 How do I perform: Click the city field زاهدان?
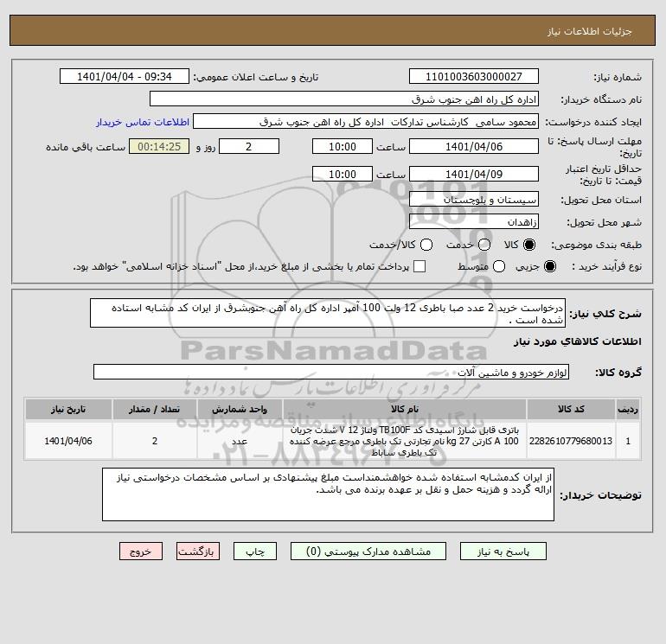(474, 221)
